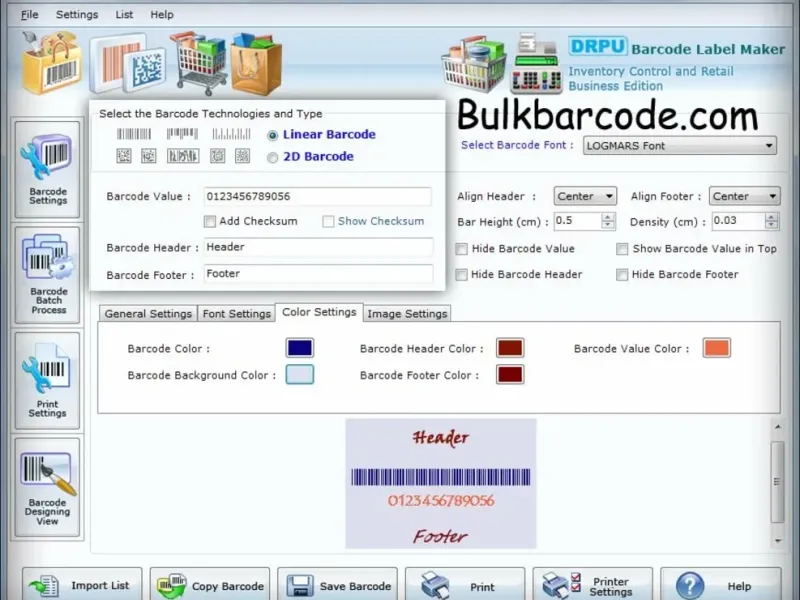Viewport: 800px width, 600px height.
Task: Select the 2D Barcode radio button
Action: pos(272,158)
